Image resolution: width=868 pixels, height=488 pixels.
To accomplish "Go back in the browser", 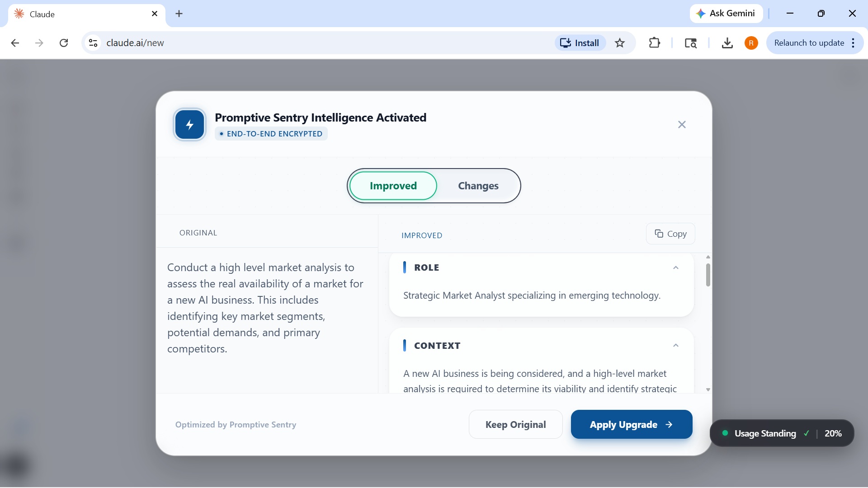I will (x=15, y=43).
